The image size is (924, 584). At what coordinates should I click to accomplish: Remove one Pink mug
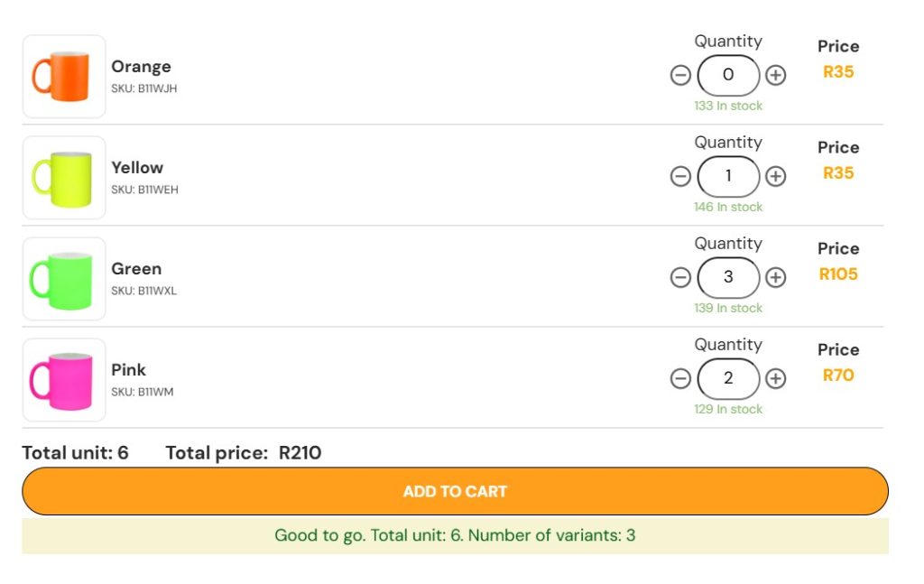[x=681, y=378]
